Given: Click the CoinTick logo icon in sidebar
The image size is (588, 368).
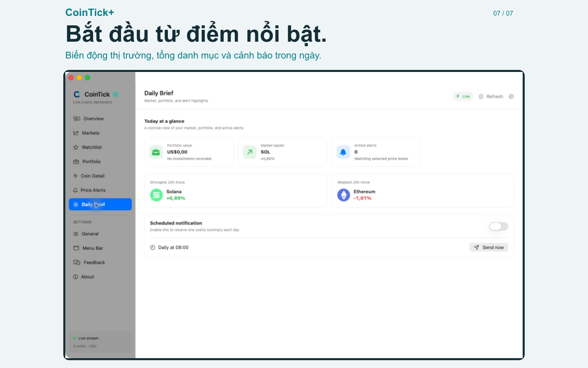Looking at the screenshot, I should [77, 94].
